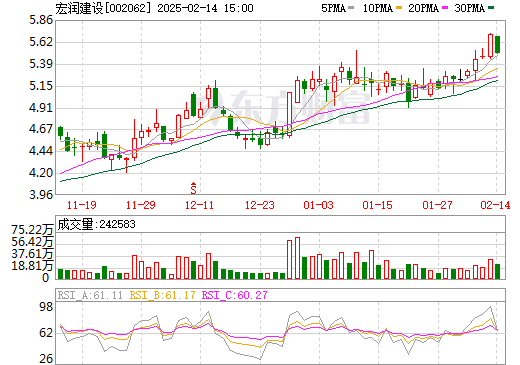
Task: Click the 11-29 date label
Action: click(141, 205)
